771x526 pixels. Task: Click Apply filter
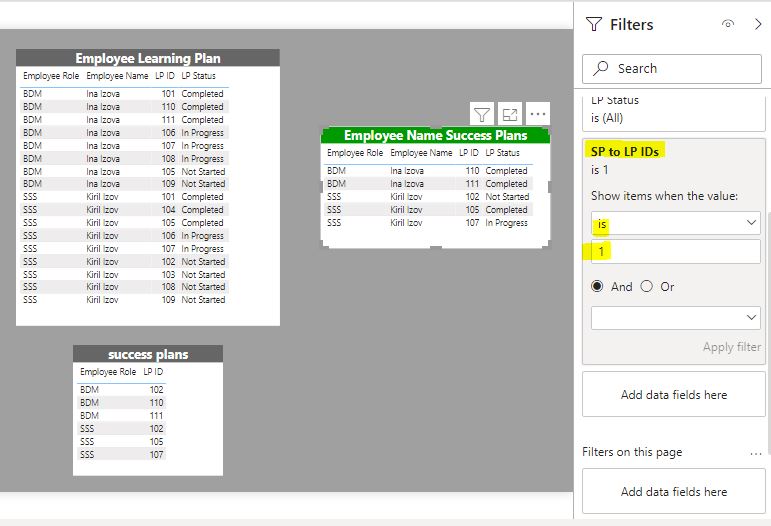pyautogui.click(x=732, y=347)
